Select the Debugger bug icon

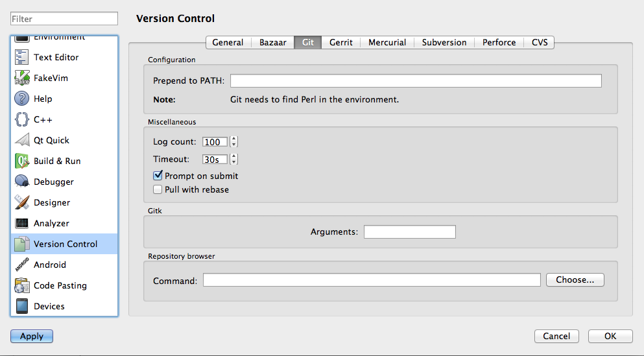click(22, 182)
